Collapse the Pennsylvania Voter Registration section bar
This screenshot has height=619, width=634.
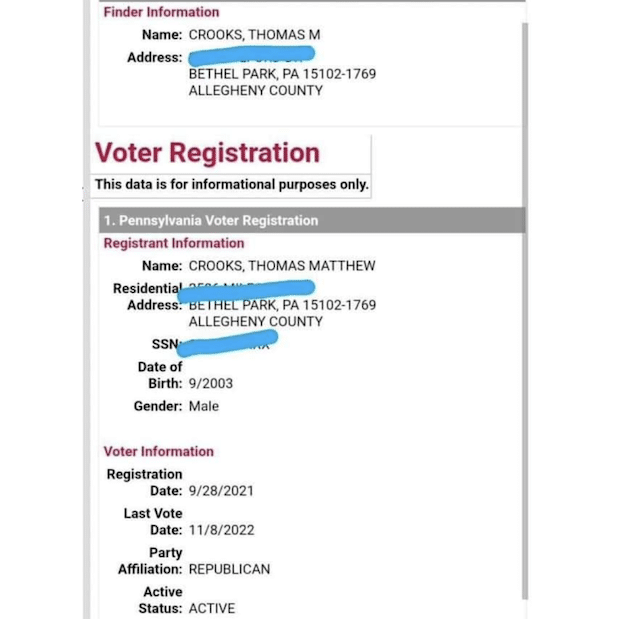310,220
